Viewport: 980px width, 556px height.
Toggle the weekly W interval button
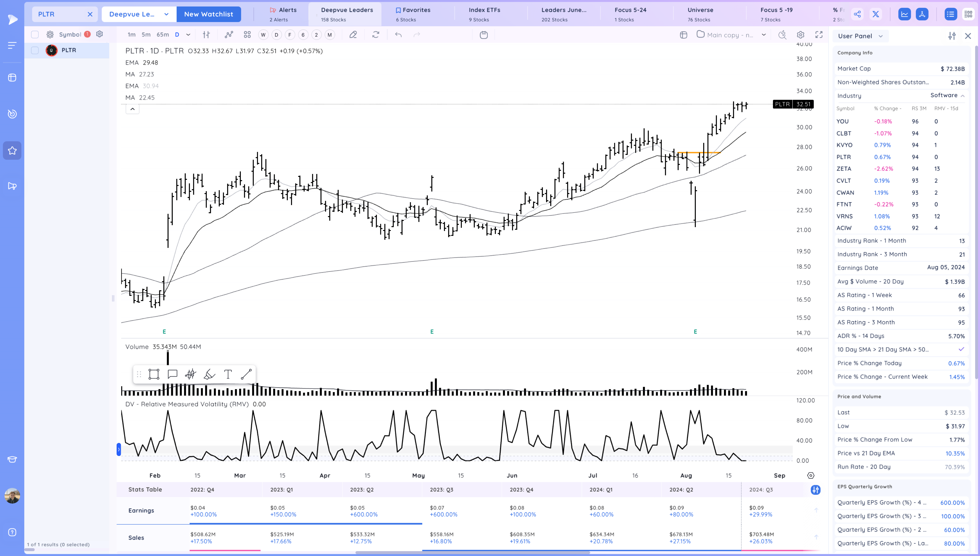tap(263, 35)
